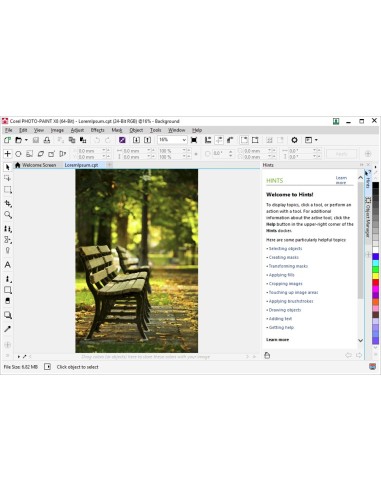Open the Getting help hint topic
381x492 pixels.
click(x=281, y=327)
